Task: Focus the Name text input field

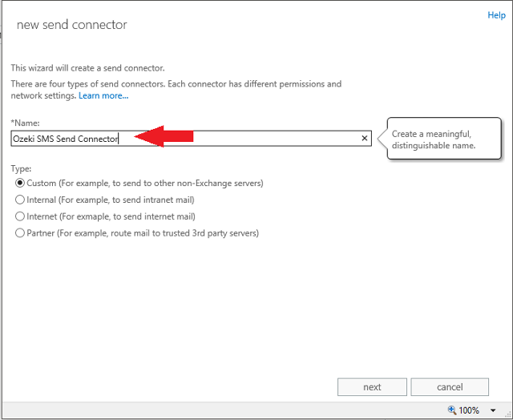Action: [191, 139]
